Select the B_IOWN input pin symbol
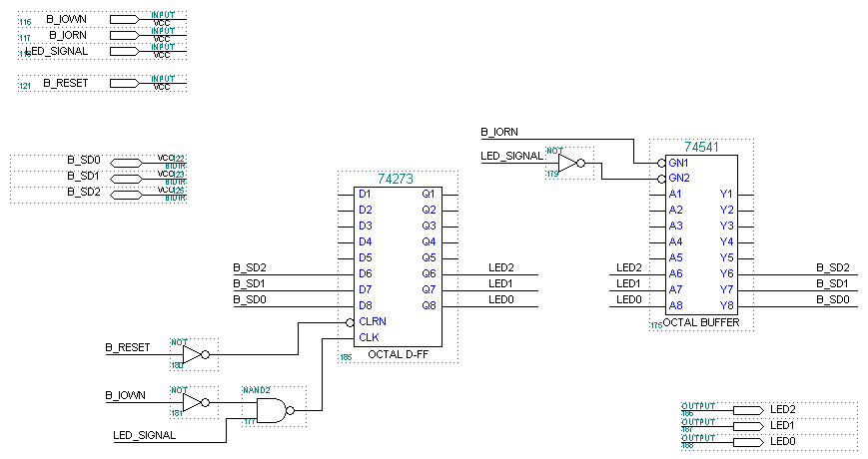868x459 pixels. coord(124,19)
